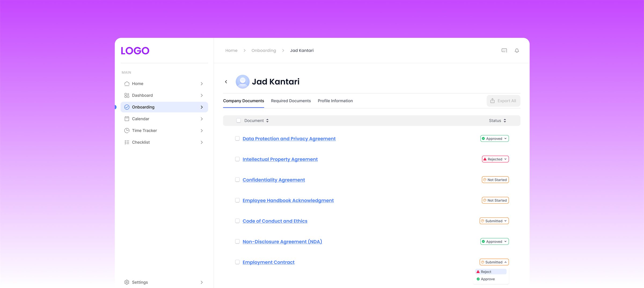This screenshot has height=288, width=644.
Task: Open Submitted dropdown for Code of Conduct
Action: click(x=494, y=221)
